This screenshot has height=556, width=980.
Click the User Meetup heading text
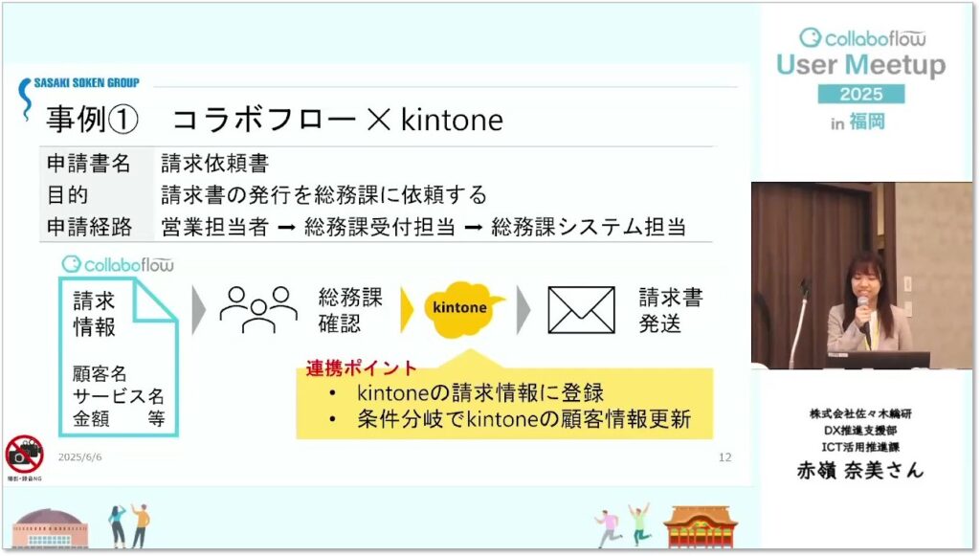click(x=861, y=64)
